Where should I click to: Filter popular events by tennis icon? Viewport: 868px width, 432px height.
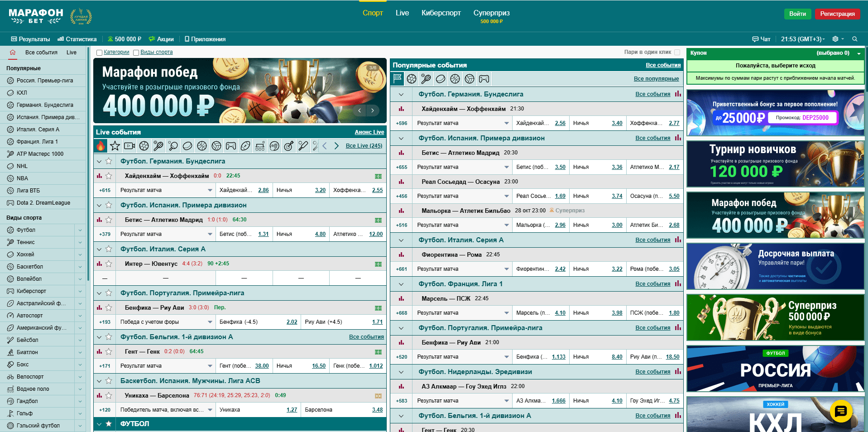[426, 79]
